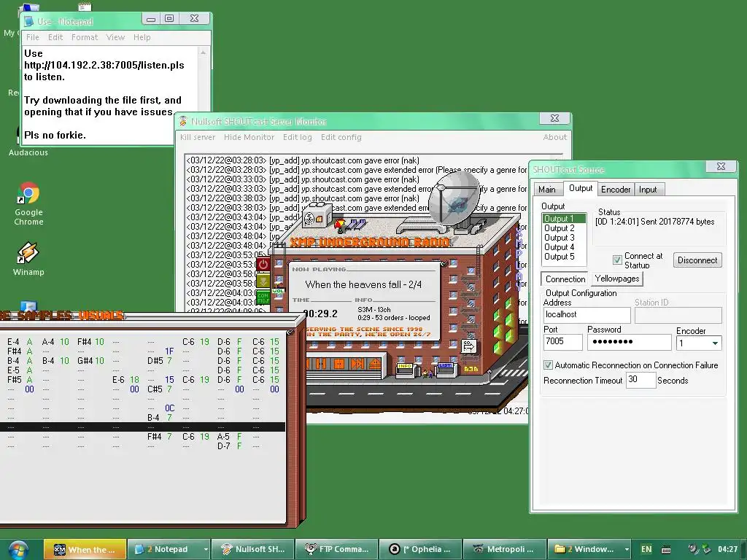Click Edit log menu item

298,137
